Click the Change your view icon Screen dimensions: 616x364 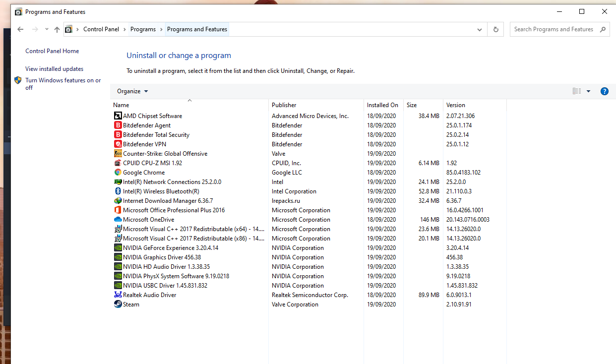(x=577, y=91)
